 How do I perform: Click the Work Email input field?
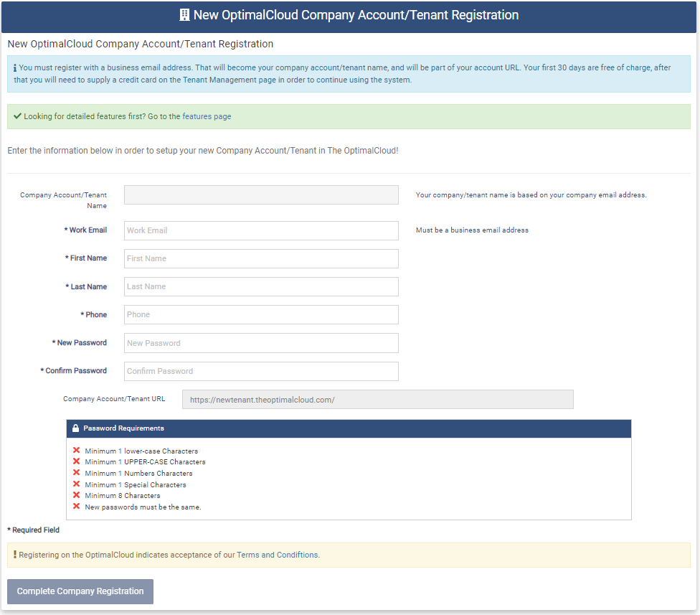point(261,230)
